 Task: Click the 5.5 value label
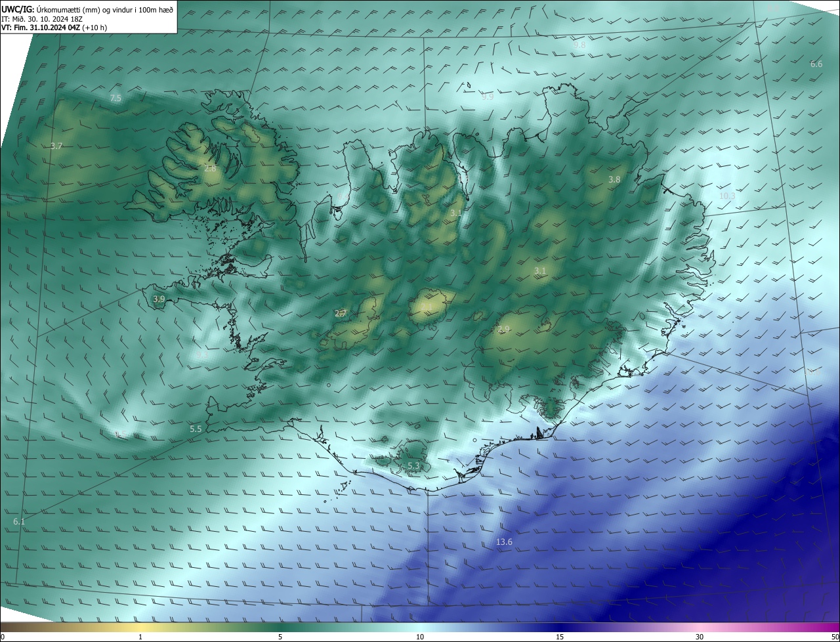(196, 429)
